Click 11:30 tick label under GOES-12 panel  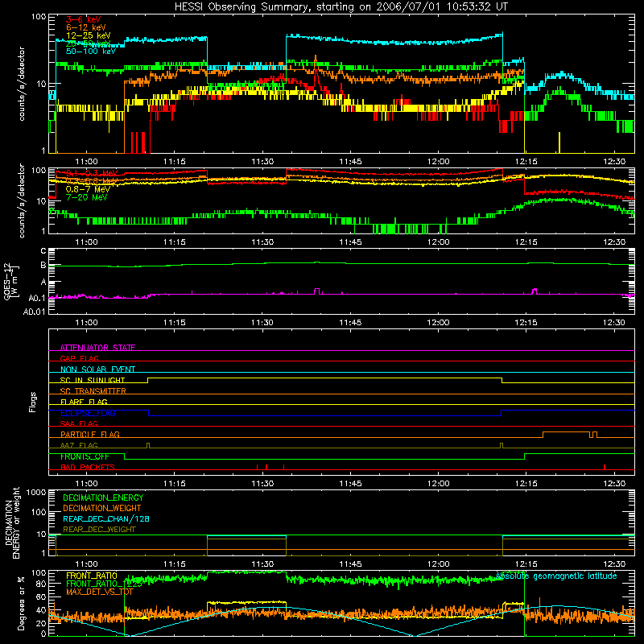pyautogui.click(x=262, y=323)
